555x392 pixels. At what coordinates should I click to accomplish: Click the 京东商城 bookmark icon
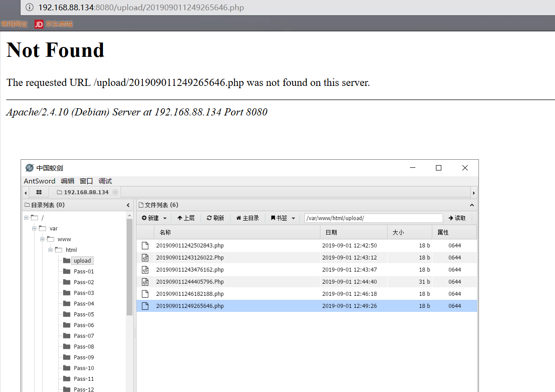coord(39,24)
